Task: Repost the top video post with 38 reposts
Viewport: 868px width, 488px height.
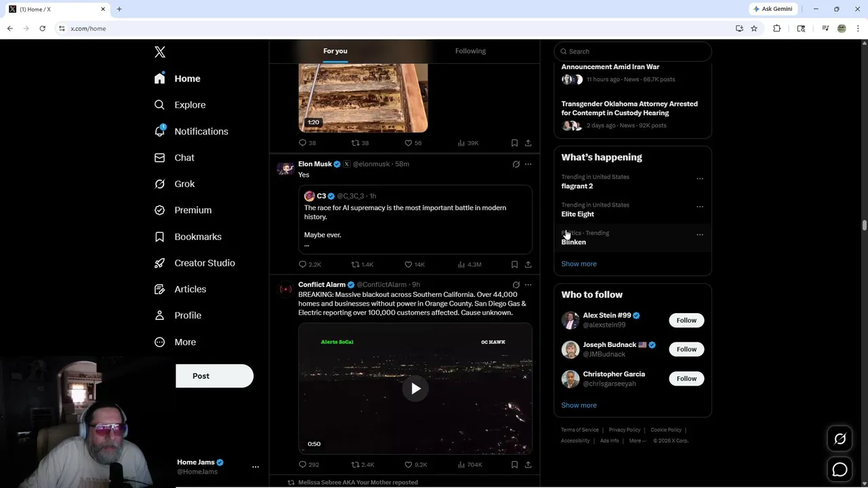Action: 359,143
